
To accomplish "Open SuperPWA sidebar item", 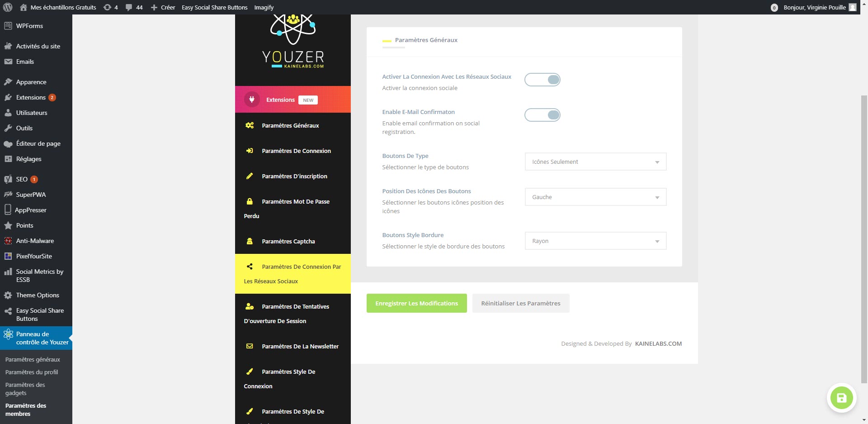I will pyautogui.click(x=36, y=195).
